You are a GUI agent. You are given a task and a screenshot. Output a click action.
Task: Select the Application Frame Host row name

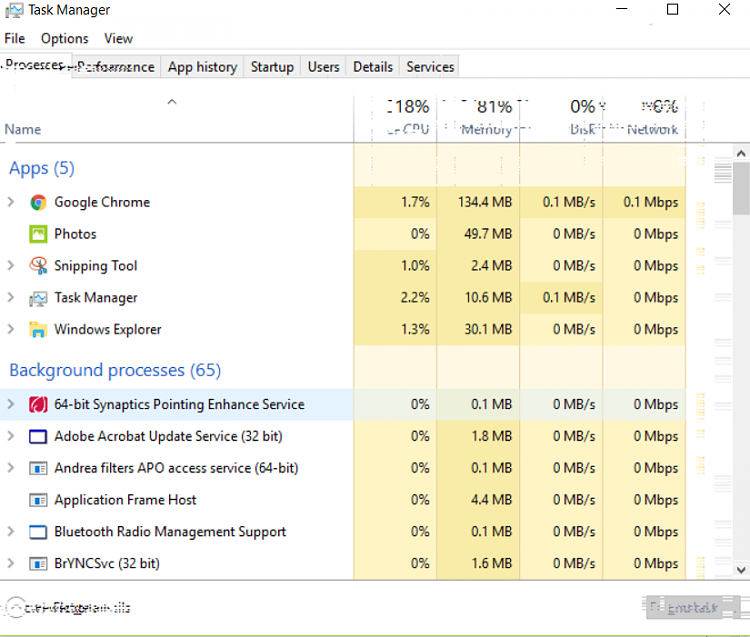125,500
